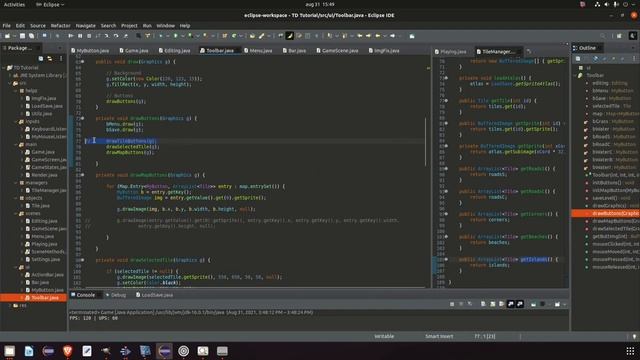Click the Save All toolbar icon
This screenshot has width=640, height=360.
coord(31,36)
